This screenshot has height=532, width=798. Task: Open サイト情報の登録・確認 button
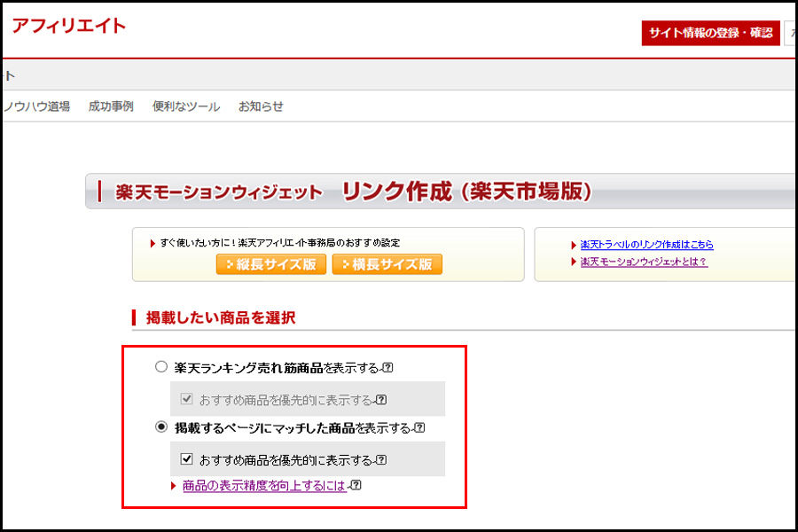pyautogui.click(x=710, y=33)
